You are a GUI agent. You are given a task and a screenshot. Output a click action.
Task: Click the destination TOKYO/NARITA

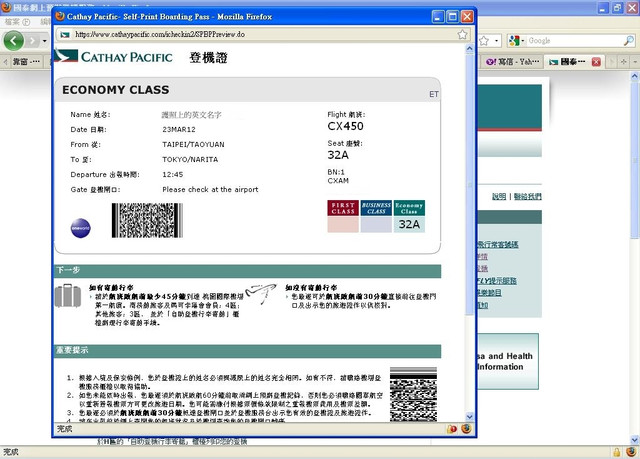(190, 160)
